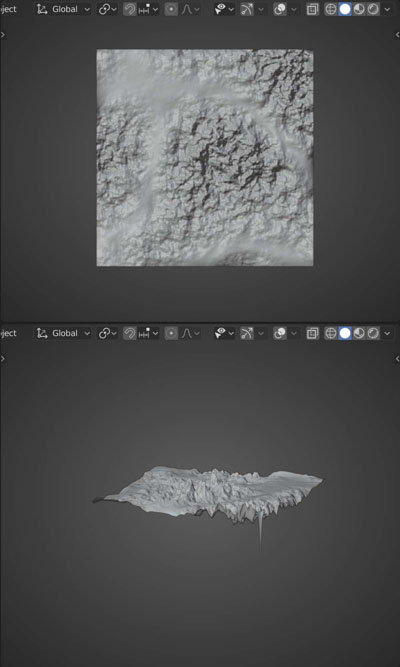400x667 pixels.
Task: Select Solid shading in top viewport
Action: pyautogui.click(x=345, y=9)
